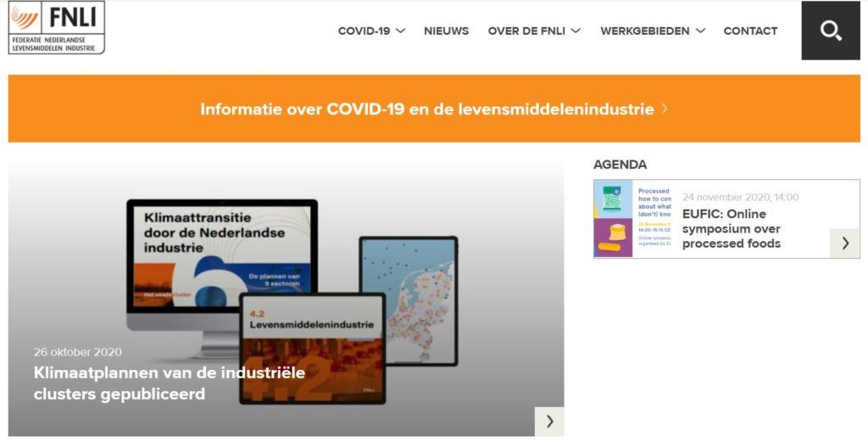
Task: Click the EUFIC processed foods event thumbnail
Action: click(x=632, y=219)
